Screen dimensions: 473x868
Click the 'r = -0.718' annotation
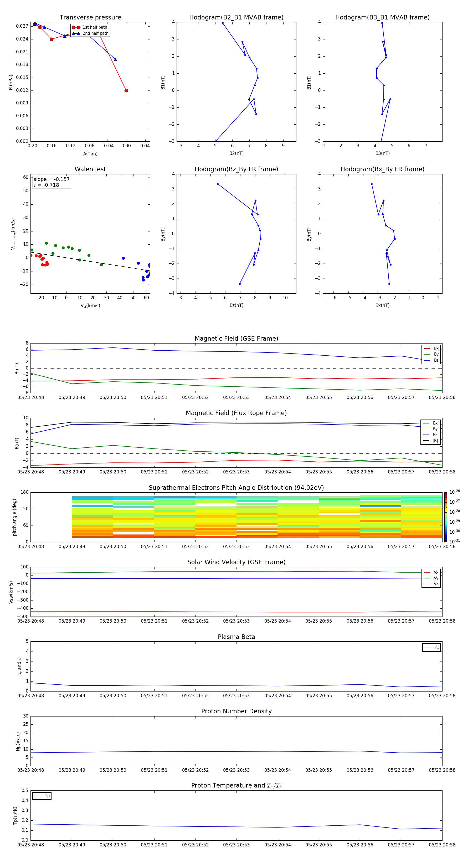47,185
